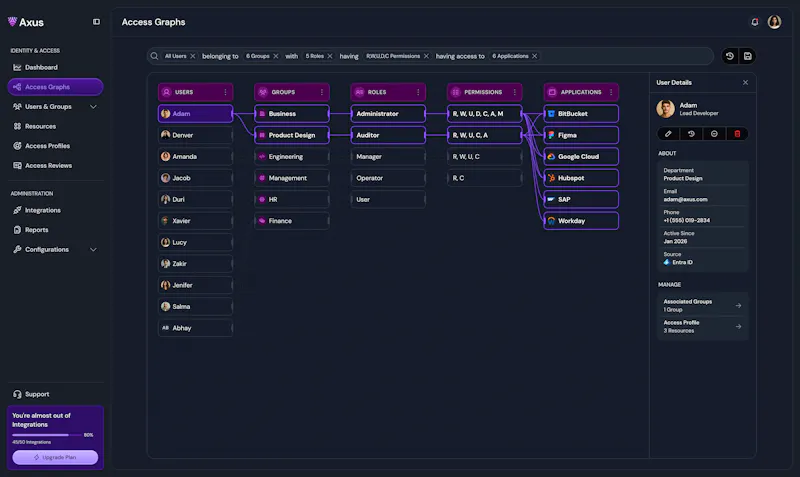The width and height of the screenshot is (800, 477).
Task: Click the integrations usage progress bar
Action: [x=47, y=435]
